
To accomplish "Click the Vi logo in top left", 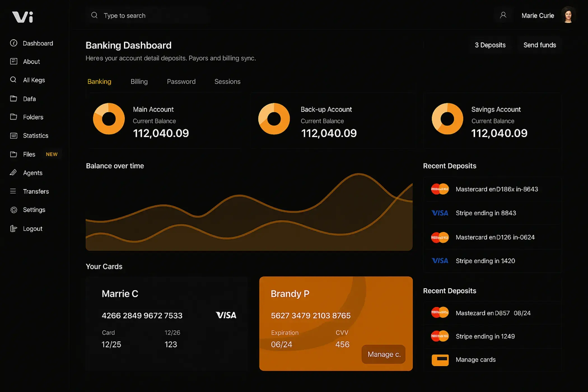I will (x=22, y=17).
